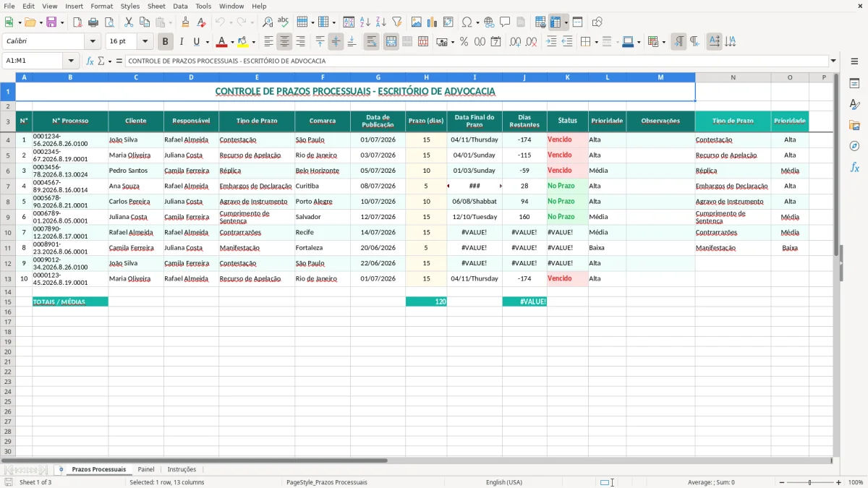Click the Add Decimal Place icon
This screenshot has height=488, width=868.
pyautogui.click(x=516, y=42)
